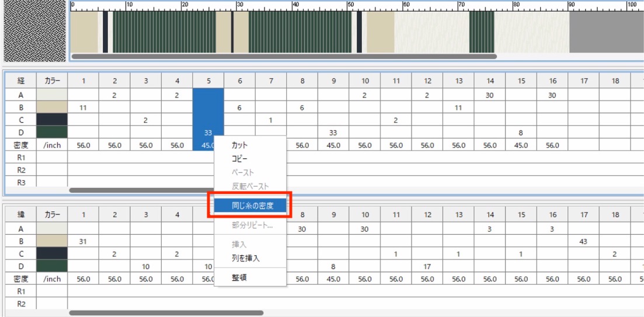Click warp density cell in column 9
Screen dimensions: 644x317
click(333, 145)
